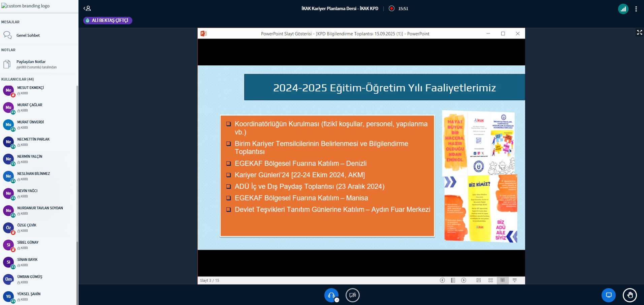Click ÖZGE ÇEVİK avatar
This screenshot has height=305, width=644.
(x=8, y=228)
